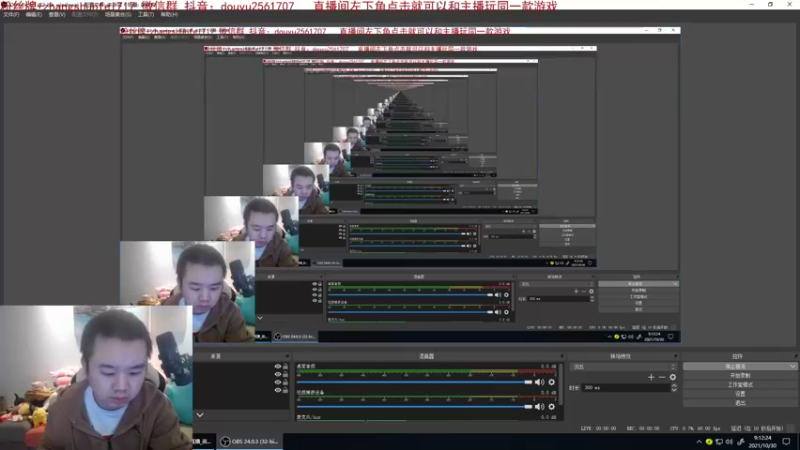800x450 pixels.
Task: Show hidden tray icons chevron
Action: pos(699,442)
